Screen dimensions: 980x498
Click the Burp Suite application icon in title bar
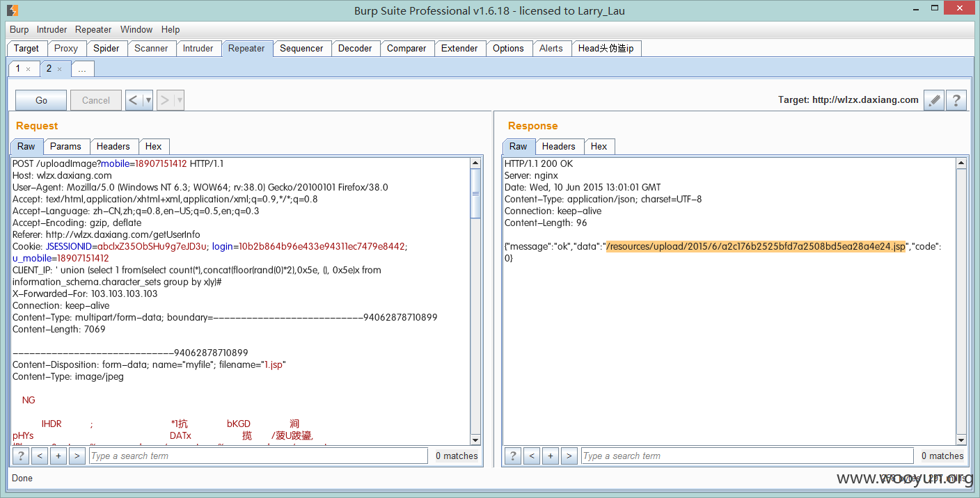pyautogui.click(x=13, y=10)
